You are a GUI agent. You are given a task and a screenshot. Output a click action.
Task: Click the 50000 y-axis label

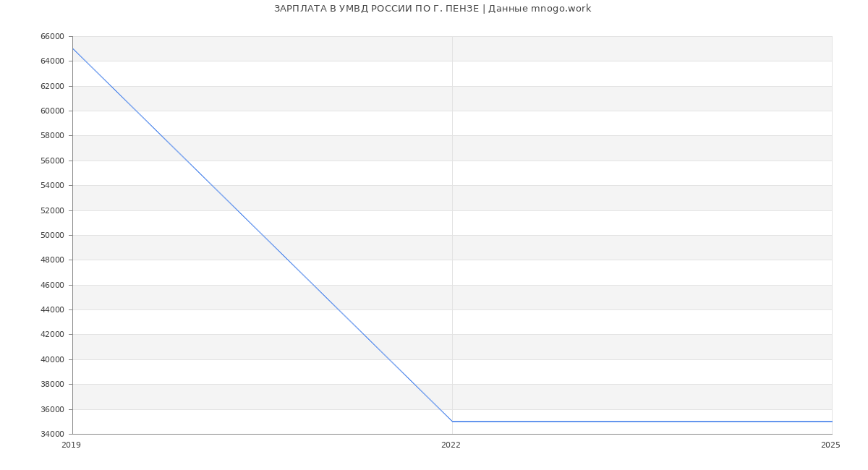point(52,235)
